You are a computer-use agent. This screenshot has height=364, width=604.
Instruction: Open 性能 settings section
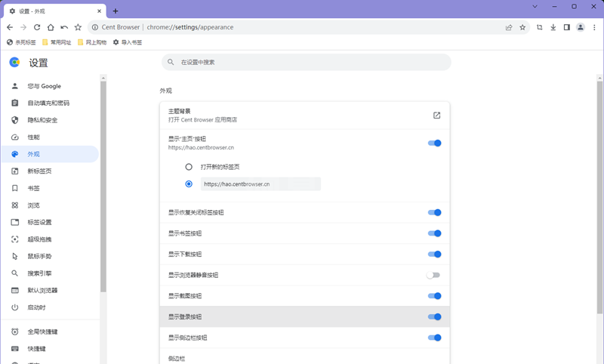[50, 137]
